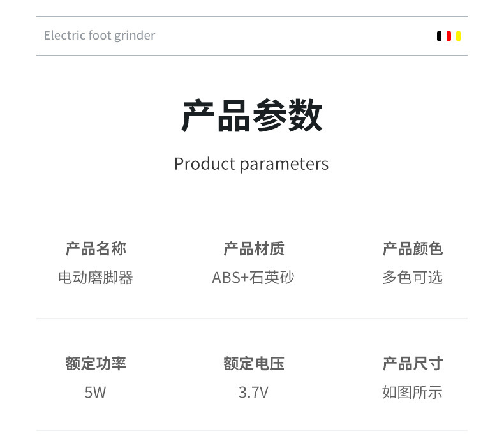The width and height of the screenshot is (504, 443).
Task: Click the large 产品参数 heading
Action: click(252, 116)
